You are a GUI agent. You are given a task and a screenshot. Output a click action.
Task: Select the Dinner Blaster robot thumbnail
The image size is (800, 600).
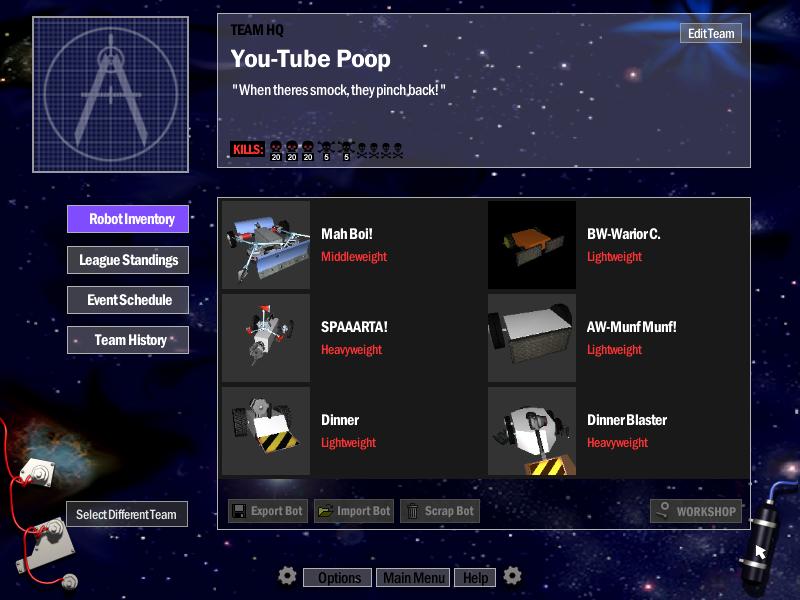pos(532,431)
